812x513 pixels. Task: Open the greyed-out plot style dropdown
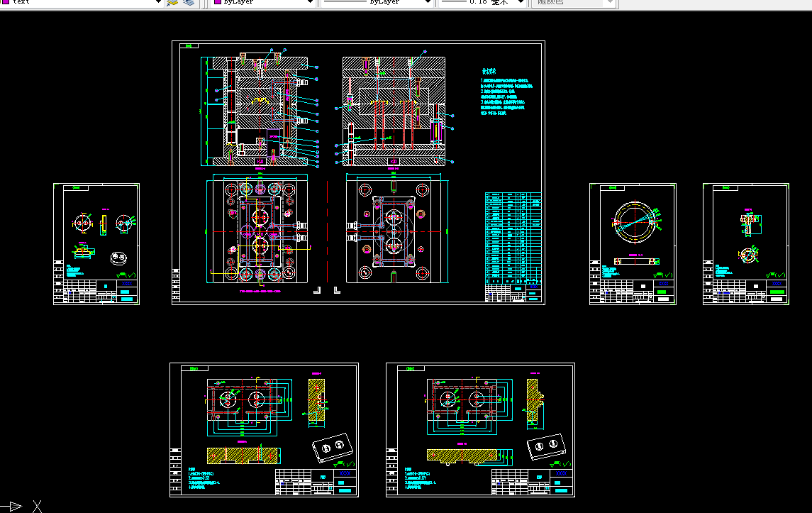point(573,2)
